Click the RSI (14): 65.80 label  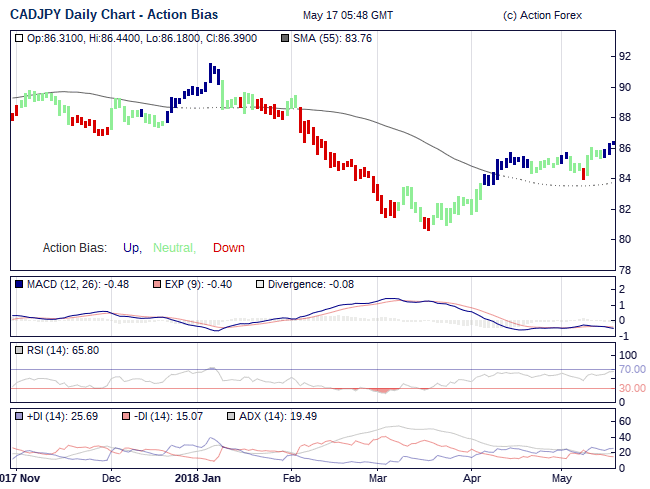pyautogui.click(x=63, y=350)
